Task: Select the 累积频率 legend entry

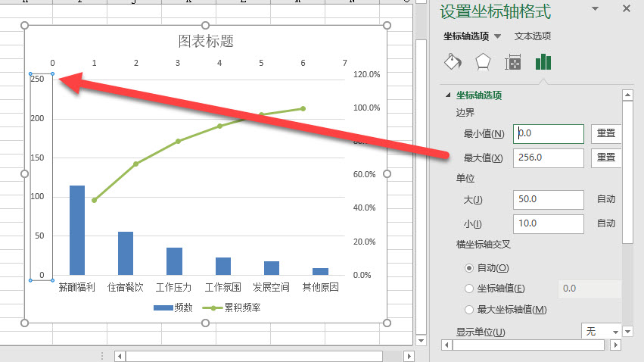Action: pos(232,307)
